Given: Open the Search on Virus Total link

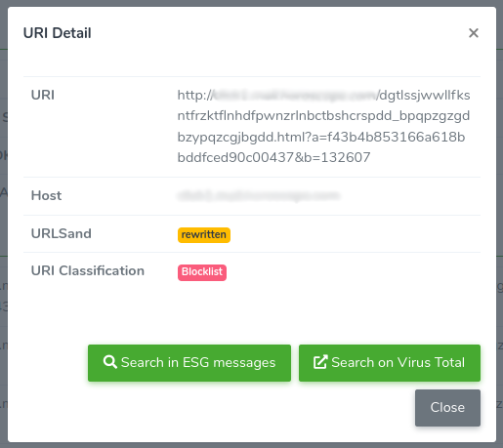Looking at the screenshot, I should click(390, 363).
